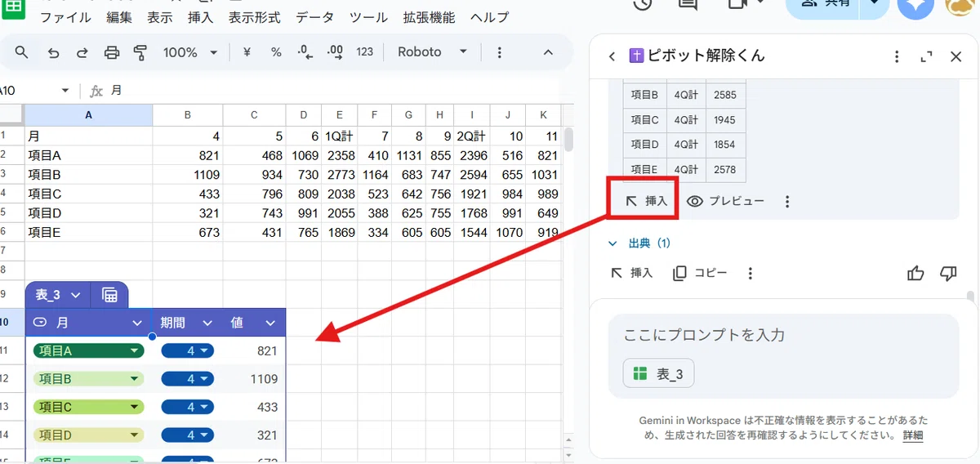Click the 2585 cell in Gemini table

[725, 95]
